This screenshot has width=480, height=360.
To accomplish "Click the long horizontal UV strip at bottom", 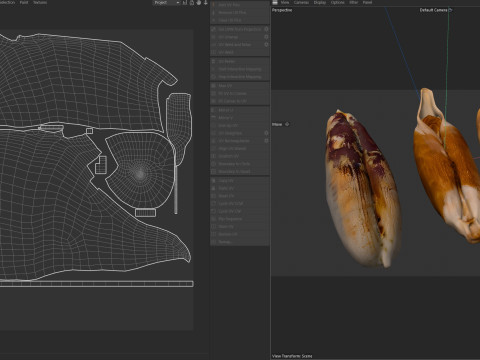I will click(97, 284).
